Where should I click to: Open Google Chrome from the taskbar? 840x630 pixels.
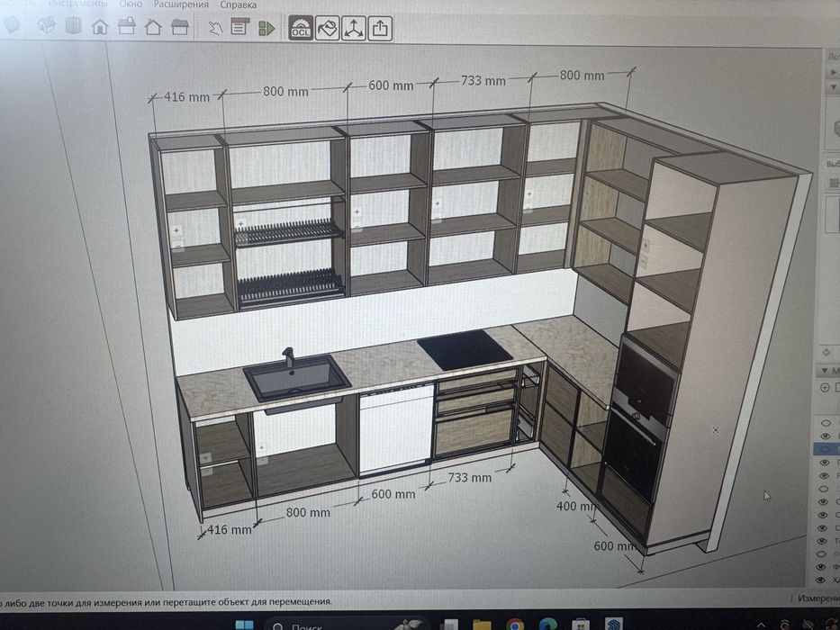(515, 625)
